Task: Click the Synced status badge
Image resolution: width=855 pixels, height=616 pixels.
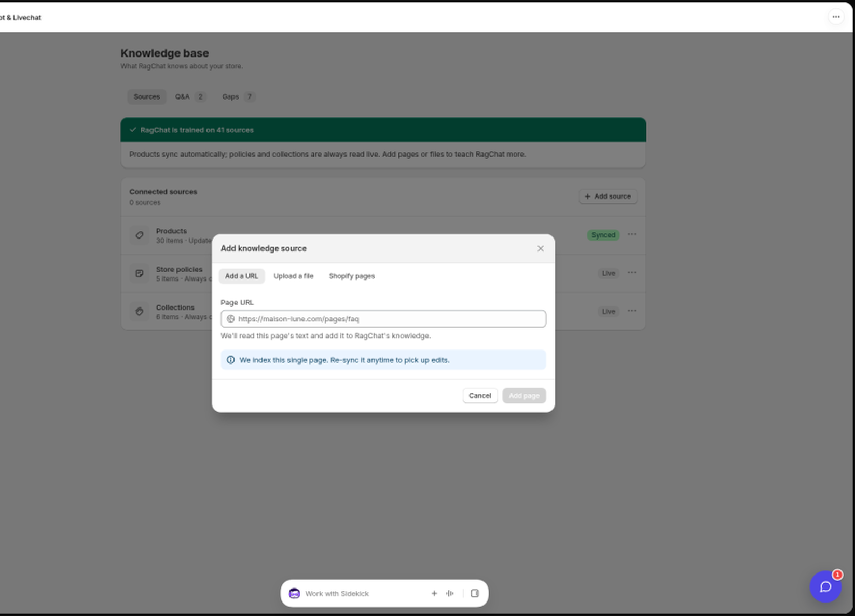Action: [x=603, y=235]
